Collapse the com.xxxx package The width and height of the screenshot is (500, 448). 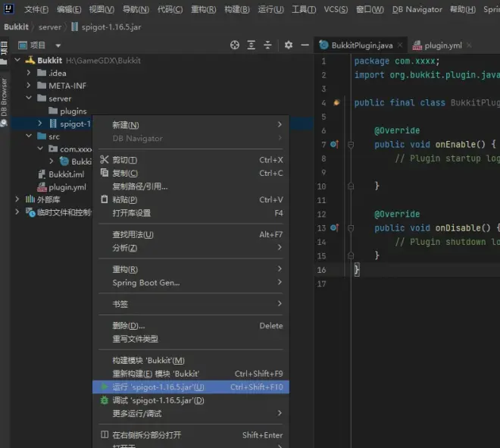pos(40,149)
